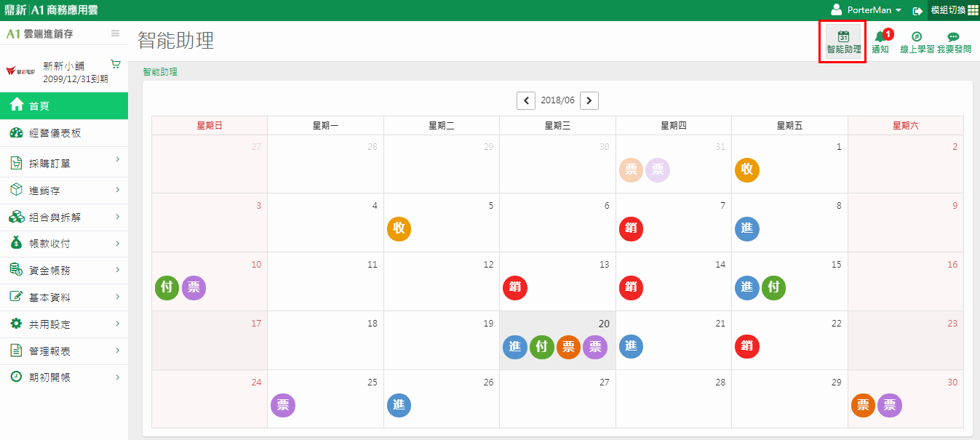This screenshot has height=440, width=980.
Task: Click the purple 票 badge on June 10
Action: coord(194,288)
